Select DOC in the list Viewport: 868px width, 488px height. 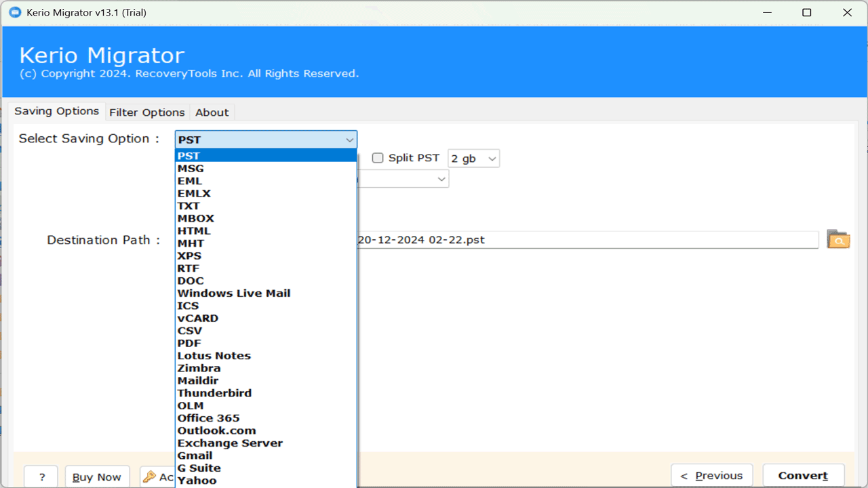click(x=266, y=281)
